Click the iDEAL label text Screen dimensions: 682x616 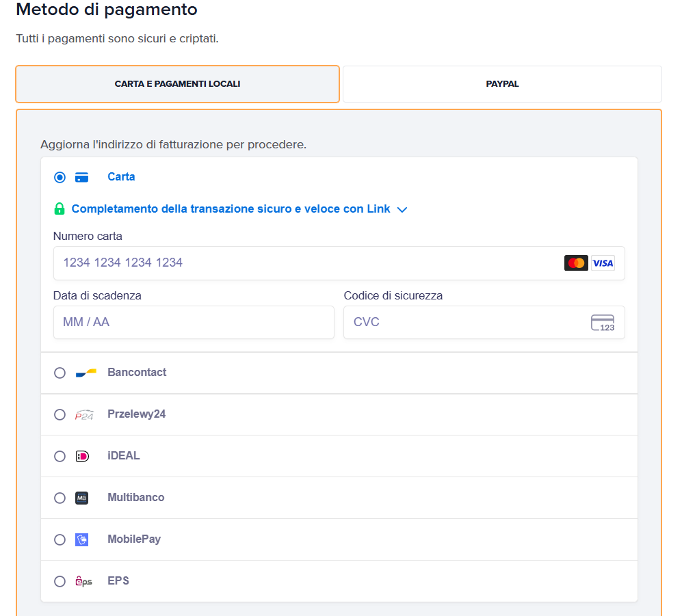(124, 456)
